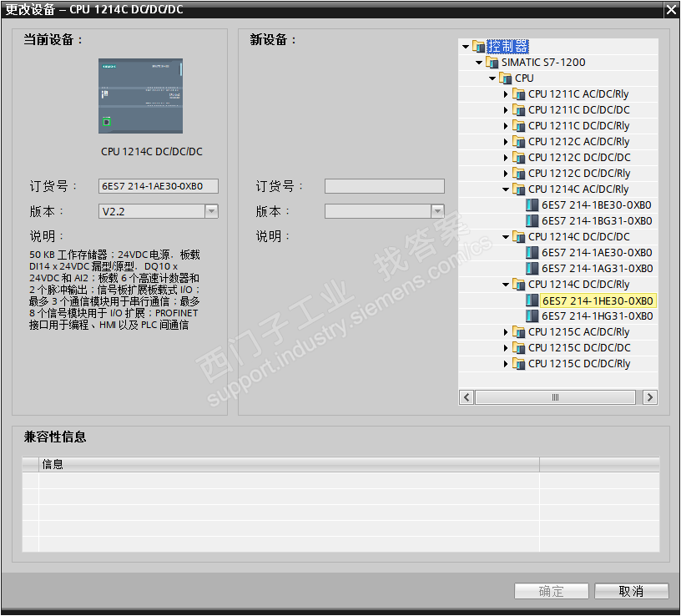Click new device 订货号 field
This screenshot has width=681, height=616.
(x=385, y=186)
